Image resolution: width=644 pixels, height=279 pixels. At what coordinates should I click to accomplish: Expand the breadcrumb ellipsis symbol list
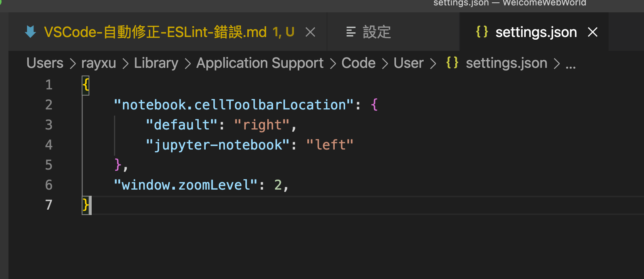[x=570, y=64]
